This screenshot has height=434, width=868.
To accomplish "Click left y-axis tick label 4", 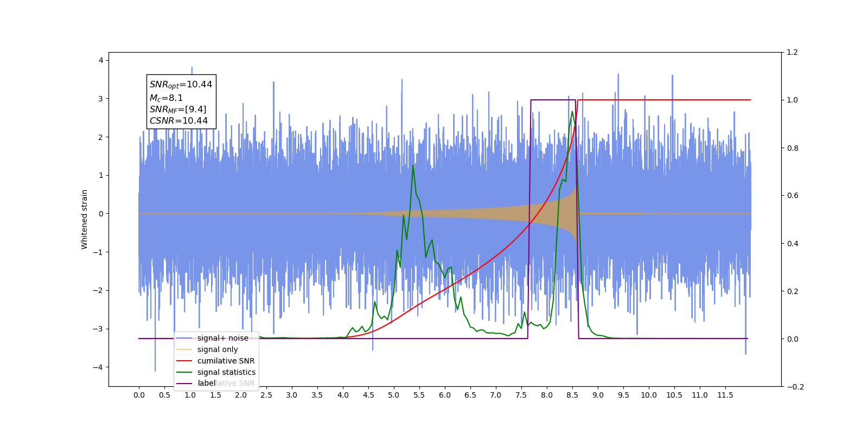I will (101, 60).
